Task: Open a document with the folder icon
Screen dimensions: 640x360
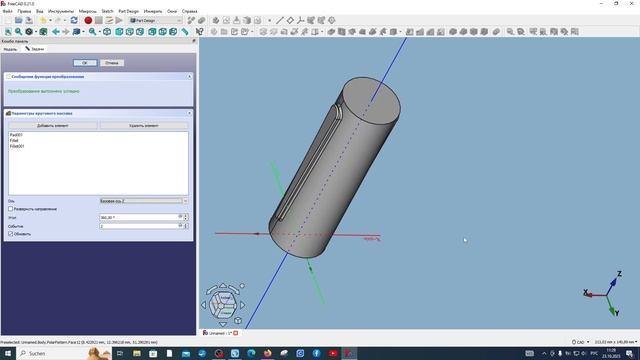Action: 18,20
